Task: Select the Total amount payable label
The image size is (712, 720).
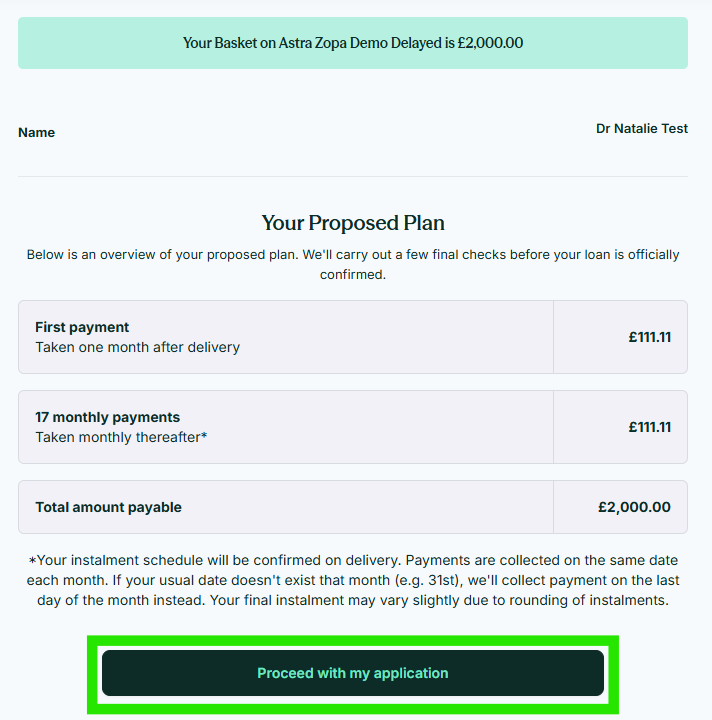Action: coord(108,507)
